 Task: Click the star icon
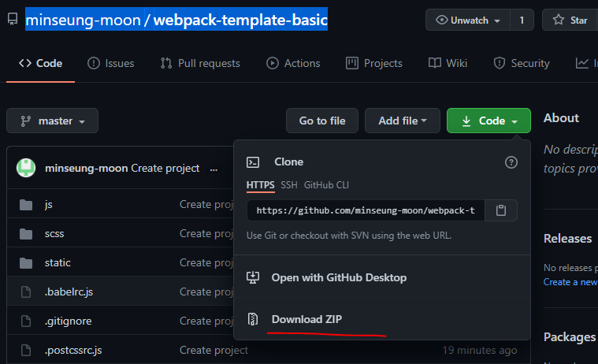(559, 20)
